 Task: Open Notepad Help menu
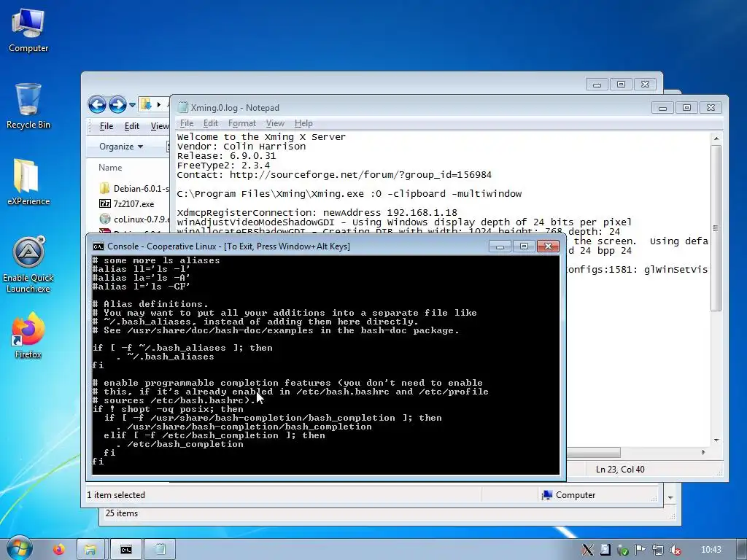pyautogui.click(x=303, y=123)
